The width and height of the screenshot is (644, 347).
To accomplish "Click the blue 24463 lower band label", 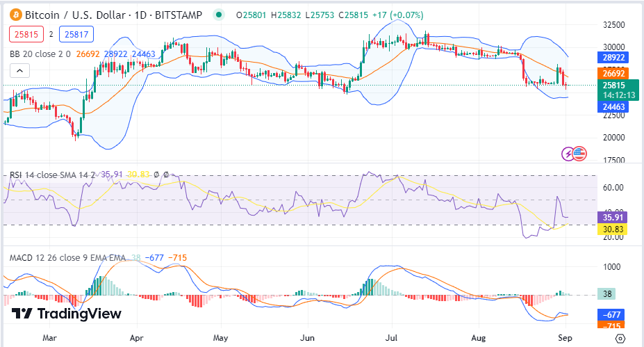I will (x=613, y=107).
